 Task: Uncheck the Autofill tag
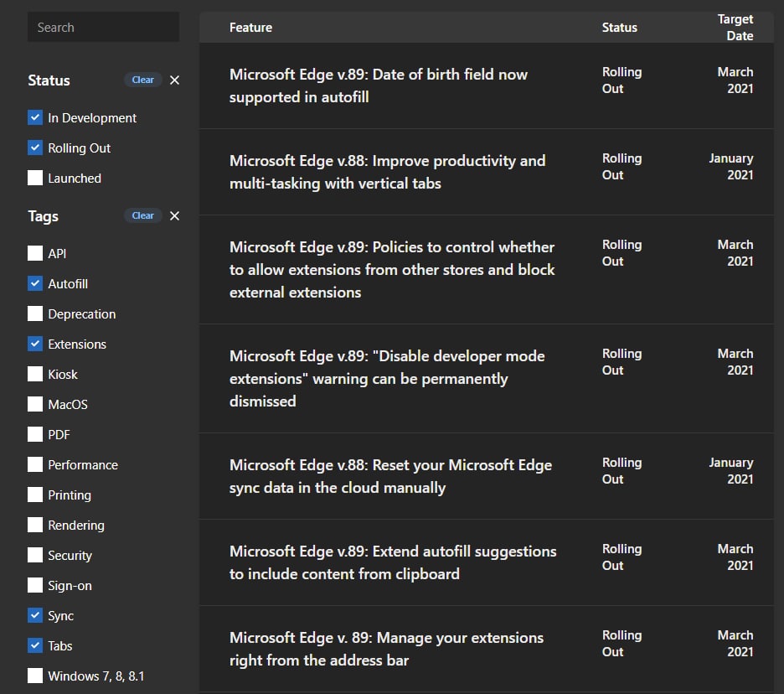tap(35, 283)
